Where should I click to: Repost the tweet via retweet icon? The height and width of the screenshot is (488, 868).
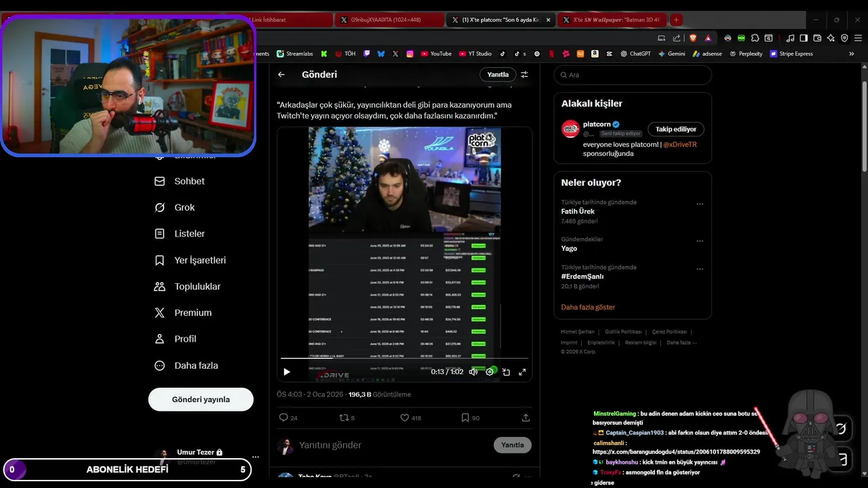coord(347,418)
